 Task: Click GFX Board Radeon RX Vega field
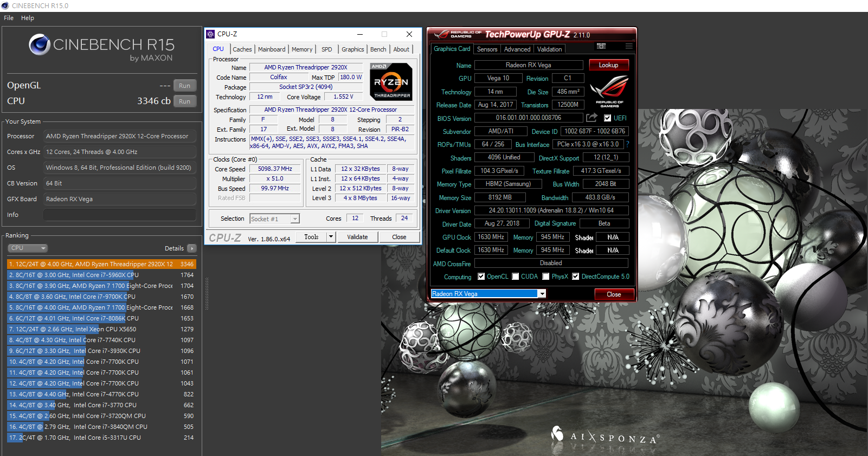coord(120,199)
